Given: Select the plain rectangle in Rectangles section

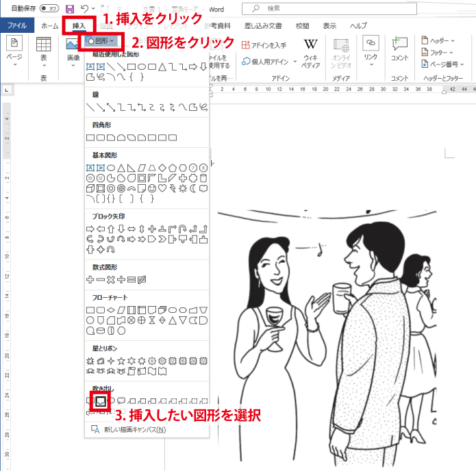Looking at the screenshot, I should (x=90, y=138).
